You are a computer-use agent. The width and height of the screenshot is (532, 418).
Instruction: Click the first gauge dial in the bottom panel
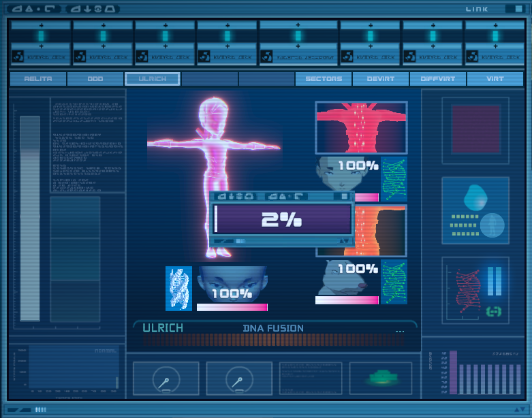(x=166, y=379)
